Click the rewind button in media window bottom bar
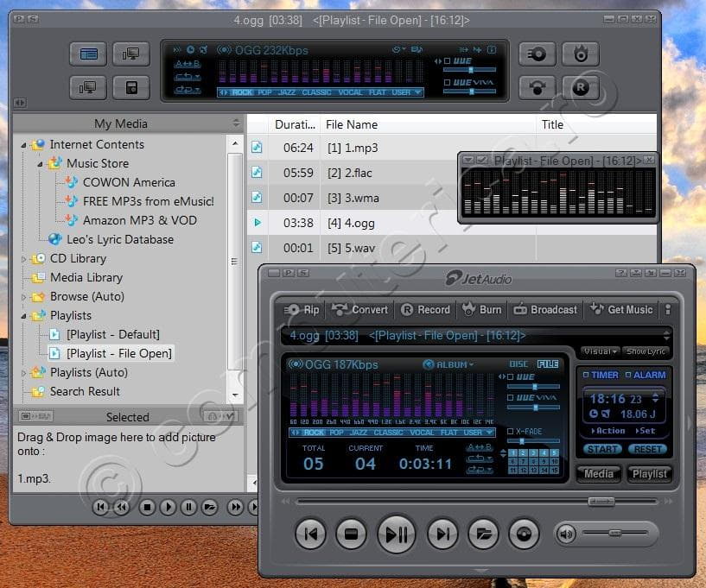 [121, 508]
